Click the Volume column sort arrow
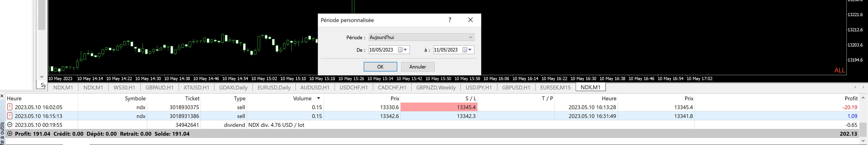Screen dimensions: 868x145 tap(318, 98)
